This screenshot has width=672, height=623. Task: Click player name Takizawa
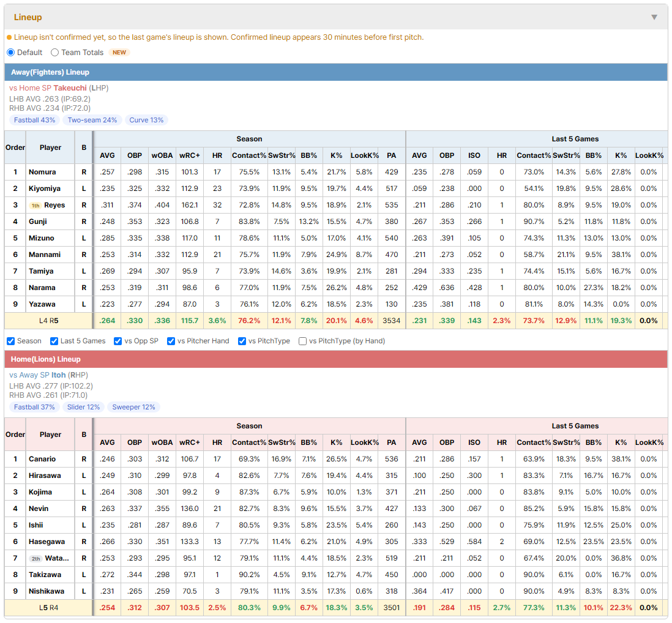pos(45,575)
